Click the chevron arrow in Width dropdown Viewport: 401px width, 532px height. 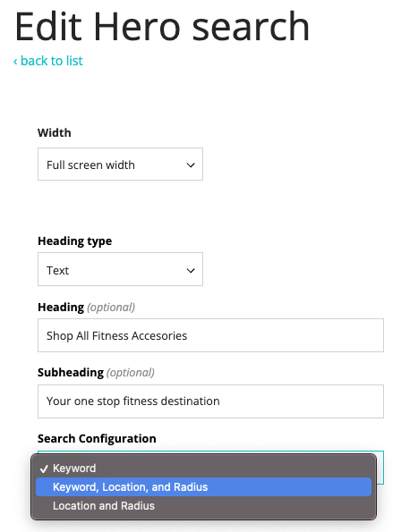pyautogui.click(x=191, y=165)
